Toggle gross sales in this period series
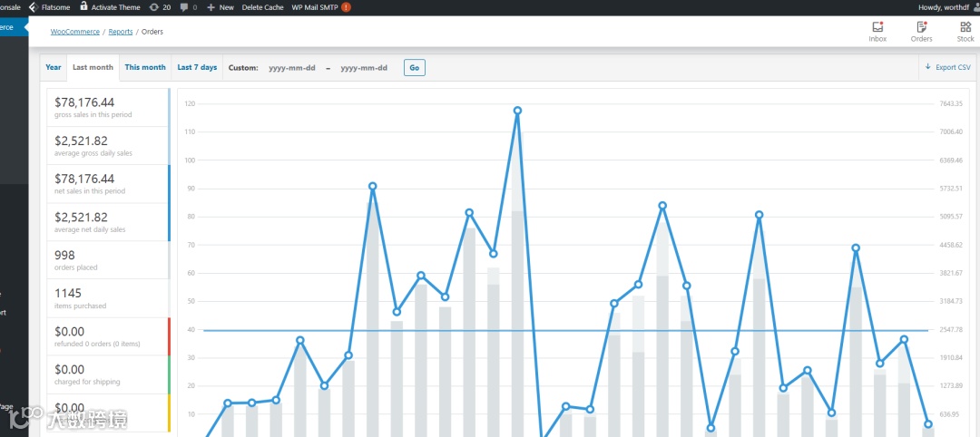The width and height of the screenshot is (980, 437). pos(108,107)
